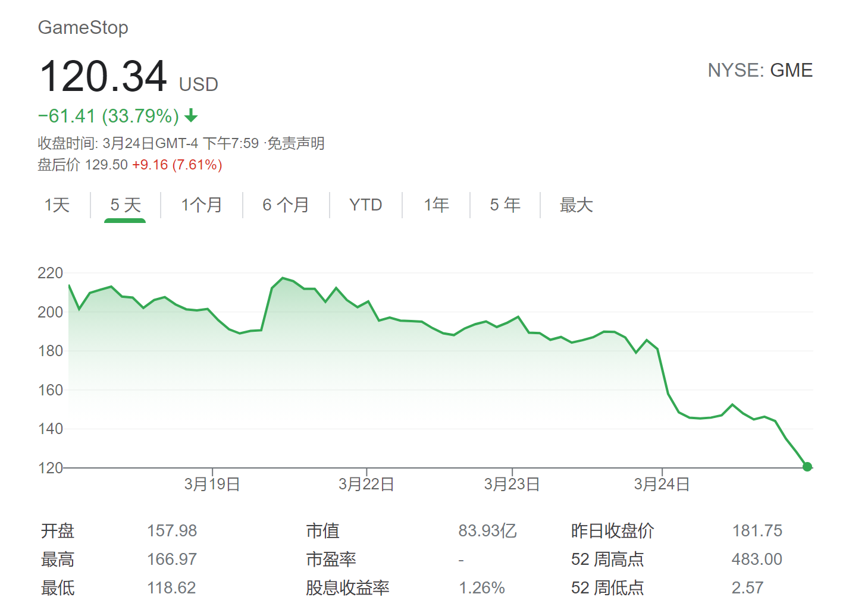Click the green down-arrow price change icon
Image resolution: width=846 pixels, height=616 pixels.
[191, 115]
